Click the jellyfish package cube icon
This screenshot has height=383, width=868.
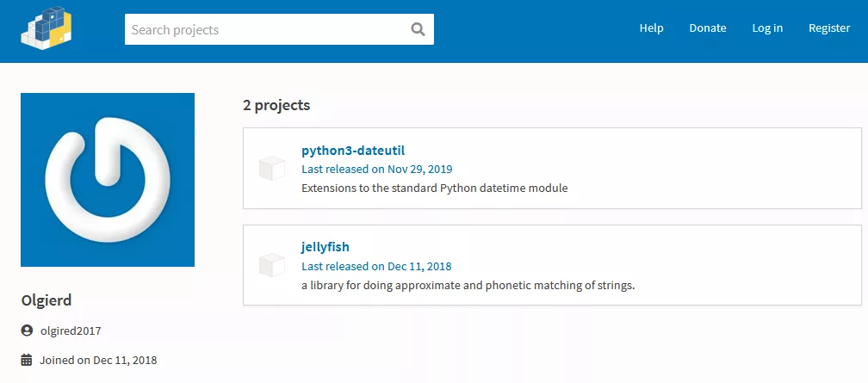coord(272,265)
